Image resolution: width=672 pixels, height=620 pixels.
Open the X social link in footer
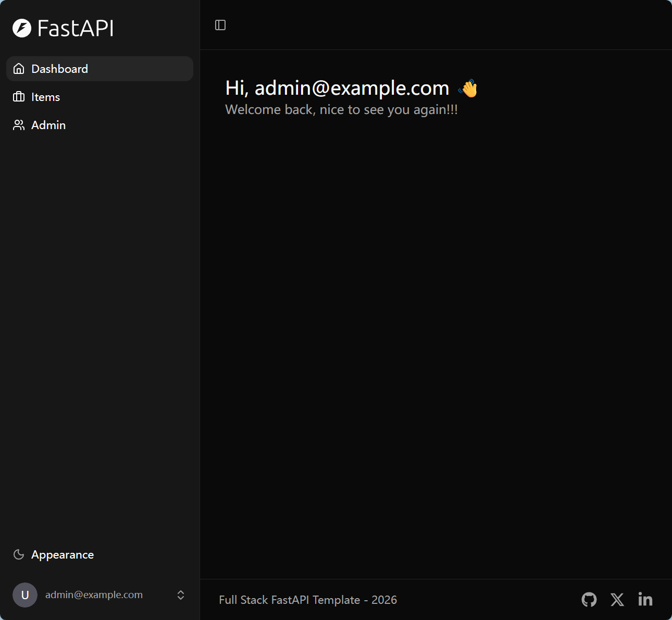(617, 600)
